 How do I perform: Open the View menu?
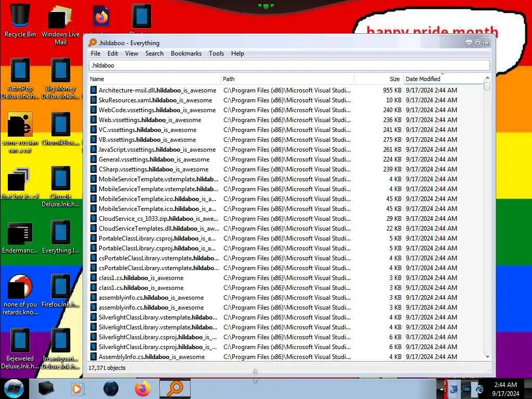click(131, 54)
